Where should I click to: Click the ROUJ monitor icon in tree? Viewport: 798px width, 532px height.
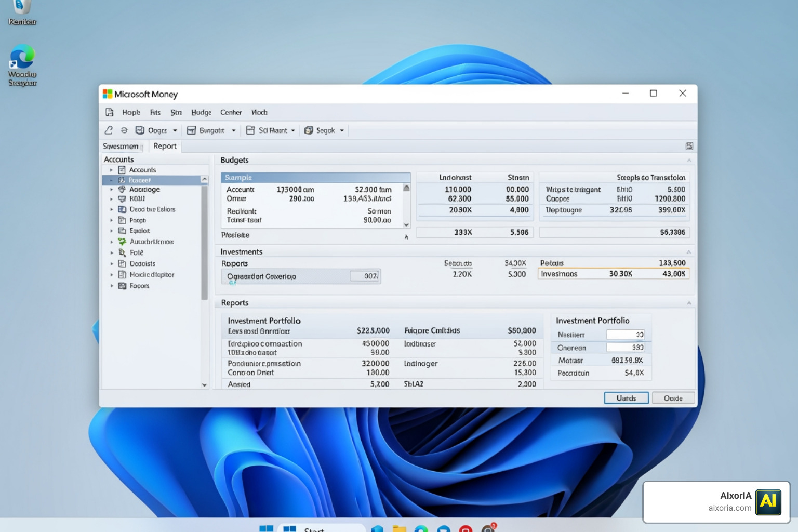point(122,199)
